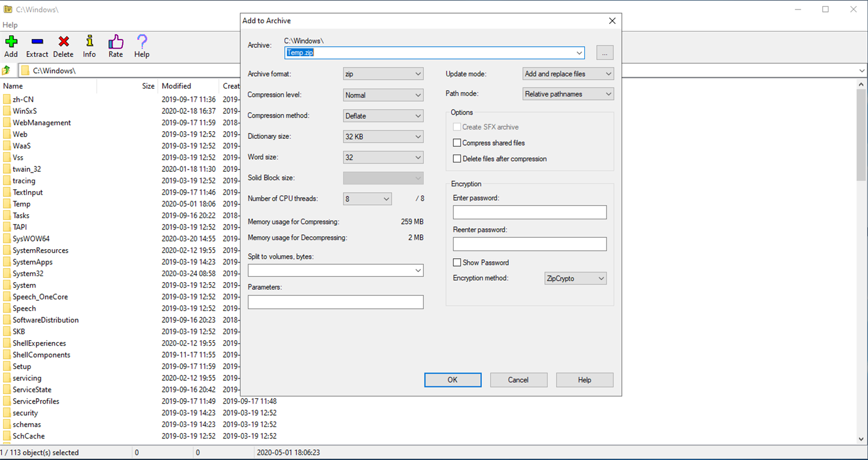
Task: Enable Delete files after compression
Action: click(x=457, y=159)
